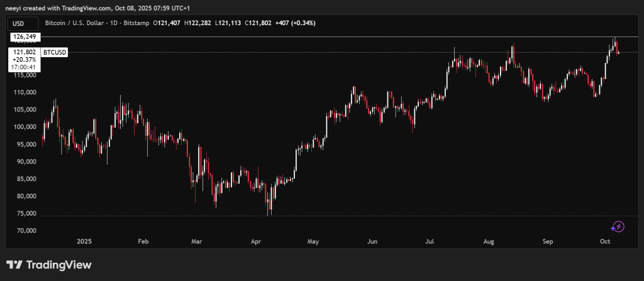Select the Jul label on time axis
This screenshot has width=644, height=281.
431,241
